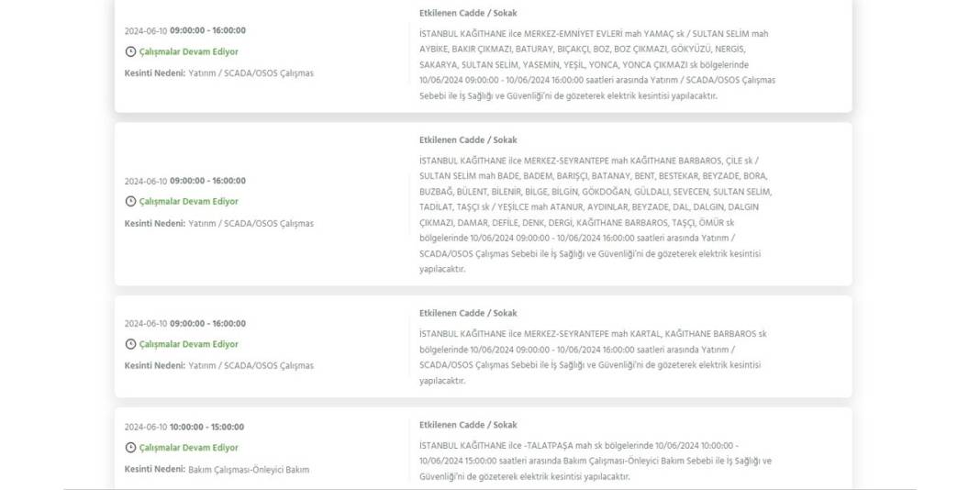Click the "Bakım Çalışması-Önleyici Bakım" outage reason
980x490 pixels.
pos(248,470)
